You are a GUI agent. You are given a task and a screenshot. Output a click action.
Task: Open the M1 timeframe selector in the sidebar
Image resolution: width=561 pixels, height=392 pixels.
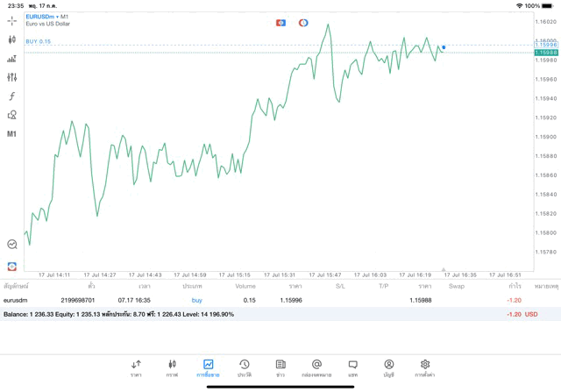(x=11, y=134)
